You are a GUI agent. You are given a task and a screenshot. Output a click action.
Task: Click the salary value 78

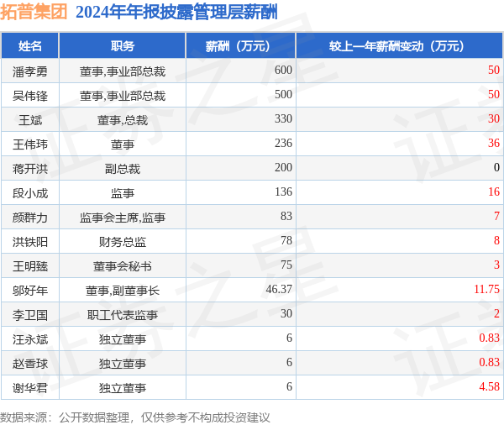[286, 240]
